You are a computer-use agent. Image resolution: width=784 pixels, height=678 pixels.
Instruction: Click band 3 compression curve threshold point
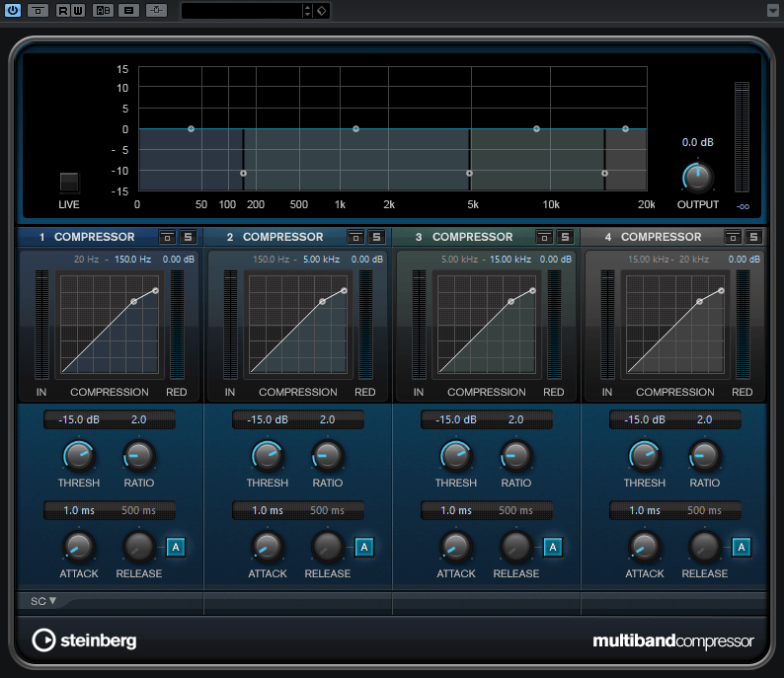(510, 301)
